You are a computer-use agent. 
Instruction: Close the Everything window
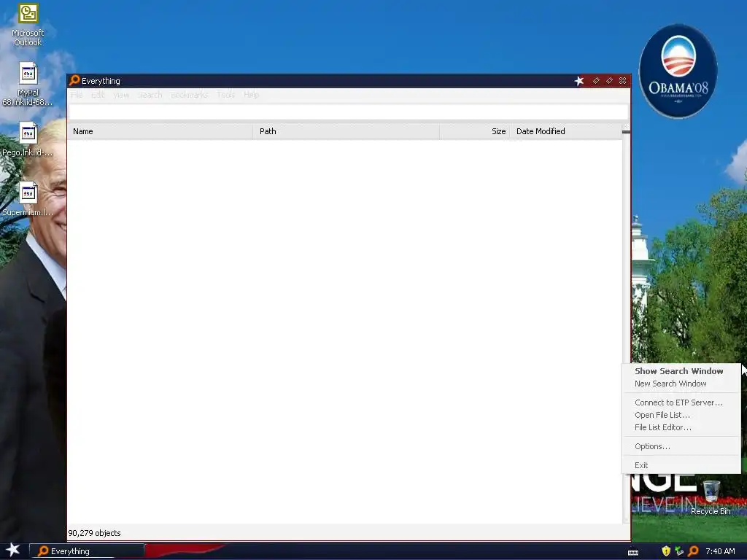pos(623,80)
